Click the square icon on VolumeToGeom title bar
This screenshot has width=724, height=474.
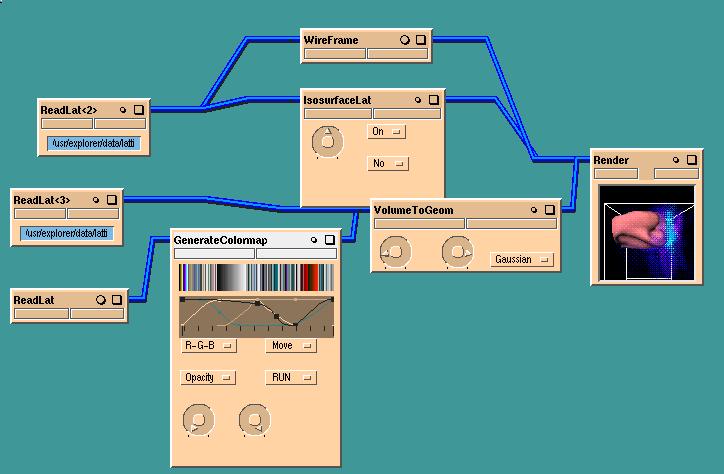(549, 210)
